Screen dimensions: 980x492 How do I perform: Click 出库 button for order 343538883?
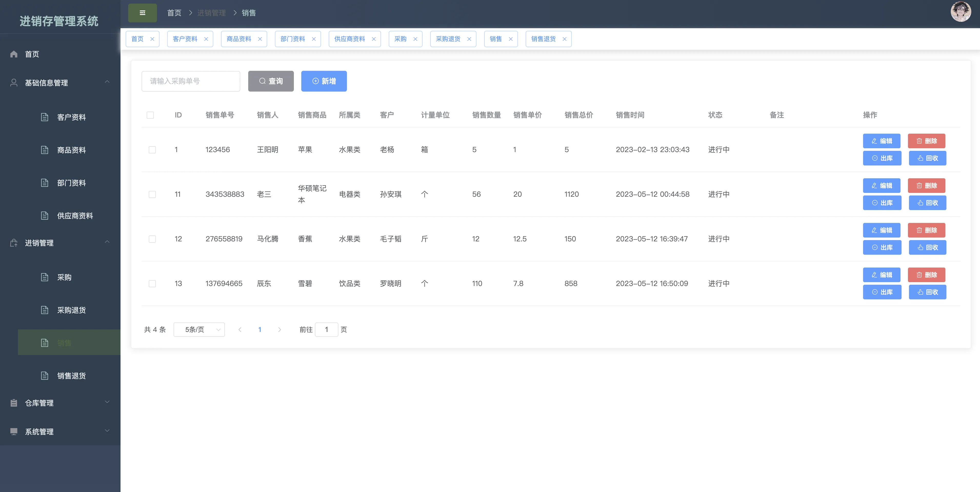click(882, 203)
